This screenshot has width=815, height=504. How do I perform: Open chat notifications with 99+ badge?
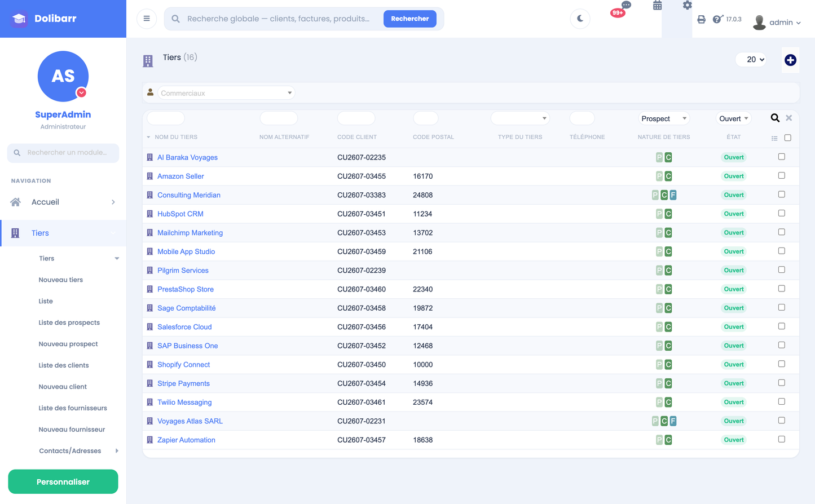[x=620, y=10]
